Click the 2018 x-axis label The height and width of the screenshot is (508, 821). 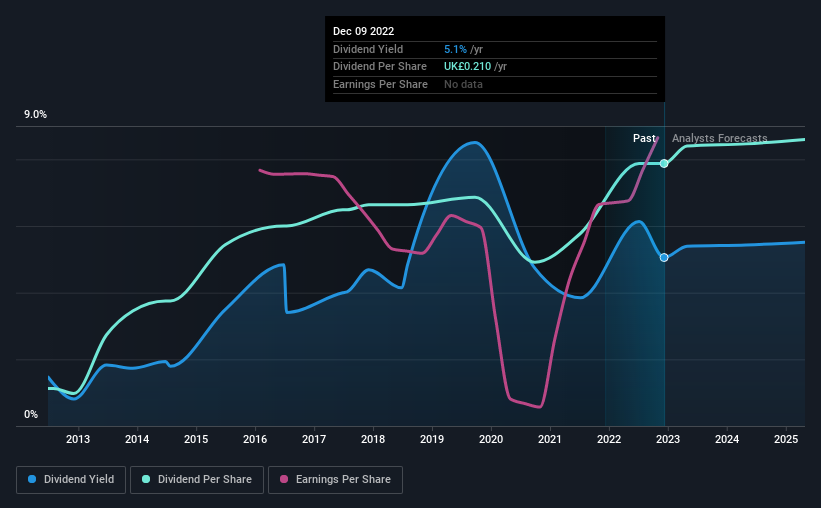tap(373, 439)
